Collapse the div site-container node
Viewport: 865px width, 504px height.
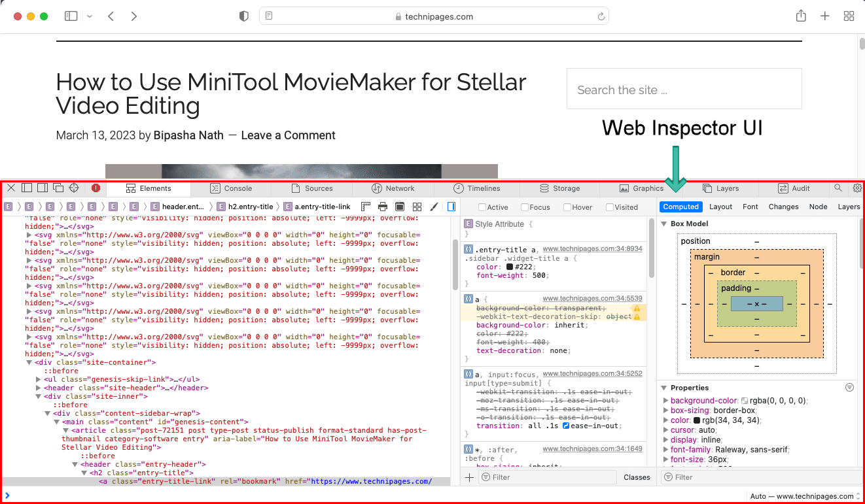(x=29, y=362)
